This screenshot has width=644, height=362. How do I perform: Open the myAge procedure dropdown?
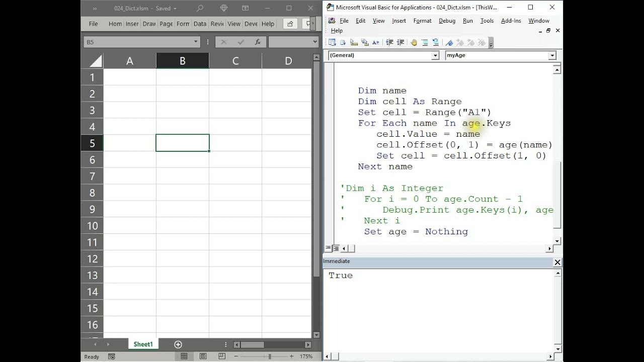(552, 55)
